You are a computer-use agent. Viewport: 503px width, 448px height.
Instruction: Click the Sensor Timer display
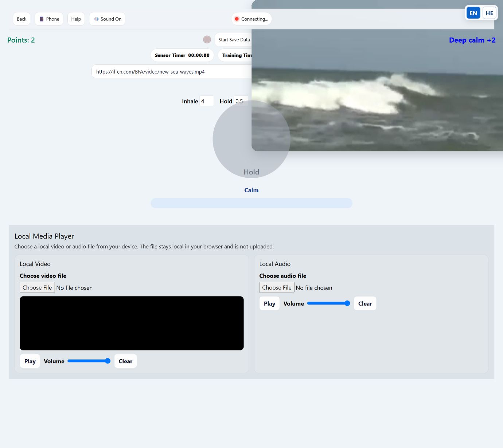coord(182,55)
